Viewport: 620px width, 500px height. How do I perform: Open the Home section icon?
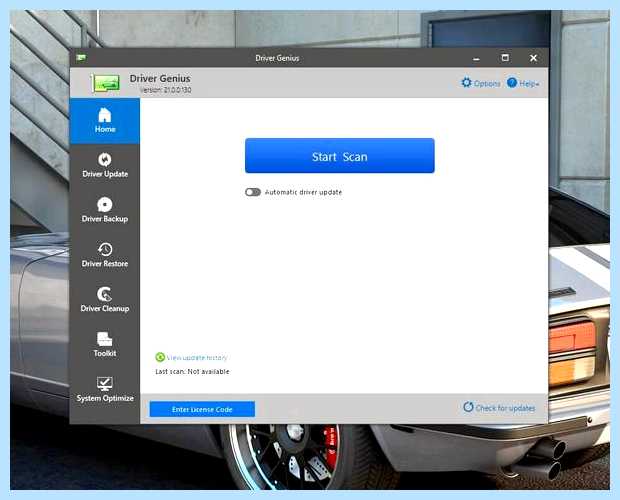pos(105,115)
